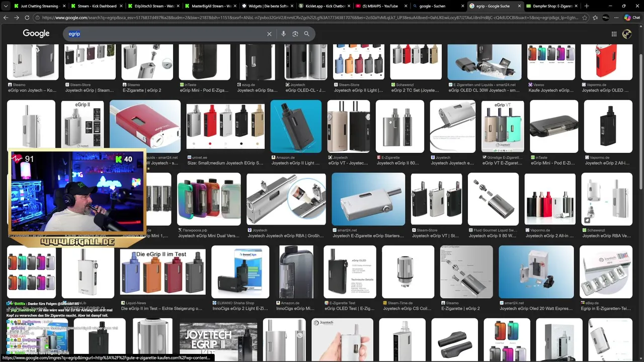
Task: Open the Google apps grid
Action: click(614, 34)
